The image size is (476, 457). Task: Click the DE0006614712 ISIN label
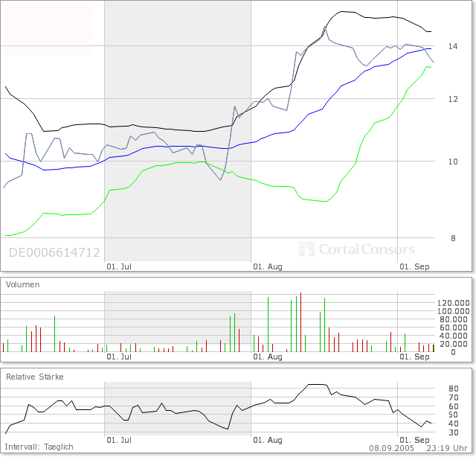(x=54, y=253)
